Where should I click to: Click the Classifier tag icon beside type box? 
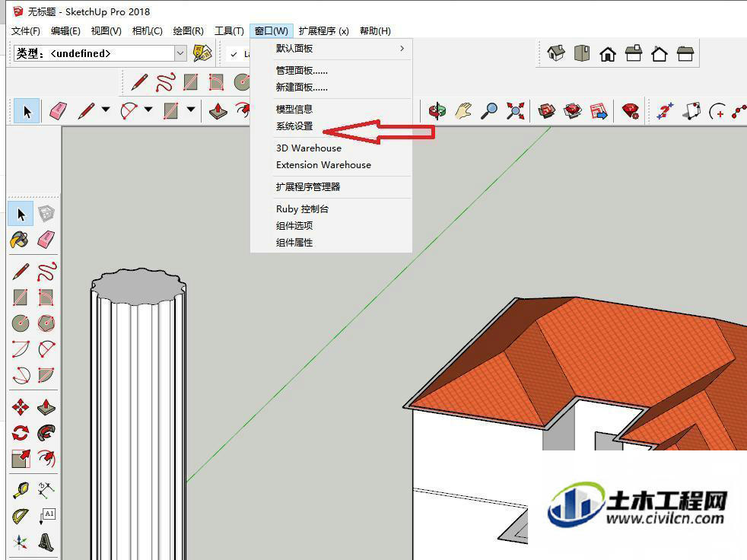(202, 53)
